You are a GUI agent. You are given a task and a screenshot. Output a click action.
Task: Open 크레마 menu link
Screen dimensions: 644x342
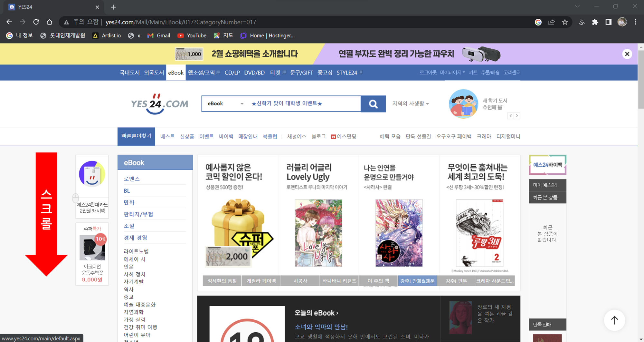(x=484, y=136)
